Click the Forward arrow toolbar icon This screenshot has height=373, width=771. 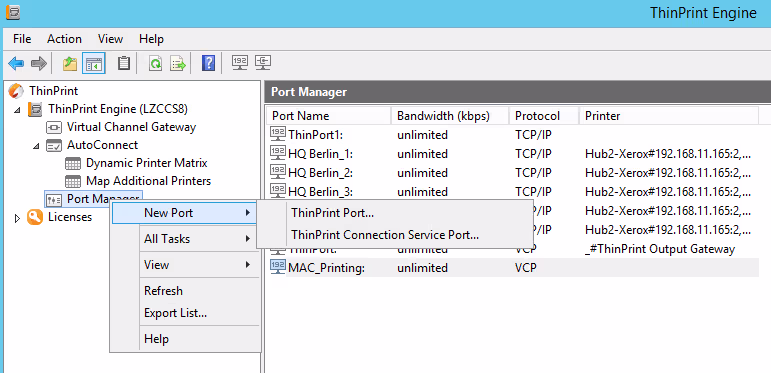click(38, 63)
